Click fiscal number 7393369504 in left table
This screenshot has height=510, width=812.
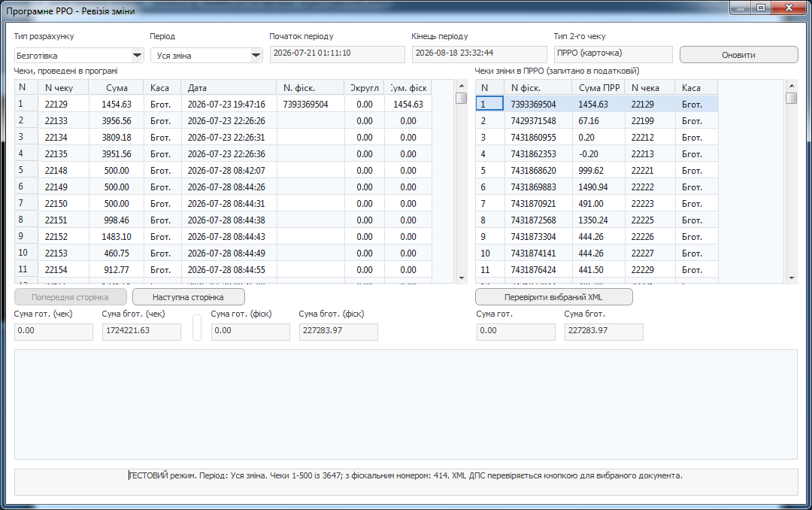click(x=311, y=104)
